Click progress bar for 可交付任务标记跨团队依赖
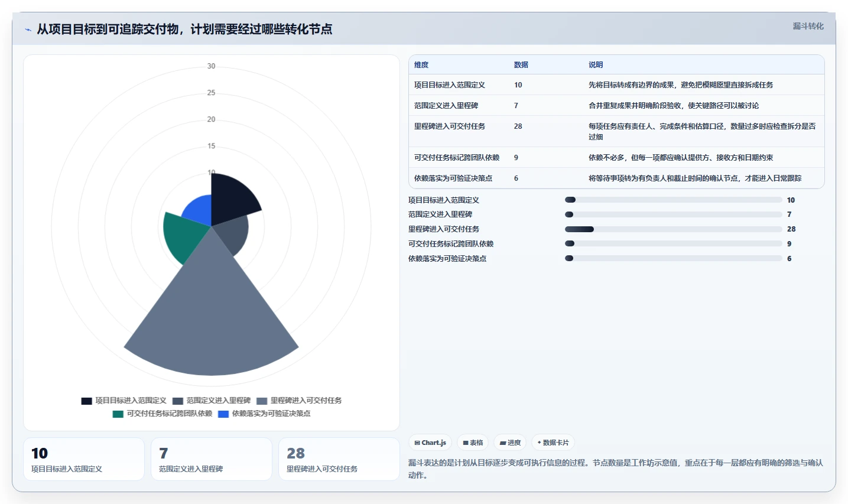This screenshot has width=848, height=504. 674,243
